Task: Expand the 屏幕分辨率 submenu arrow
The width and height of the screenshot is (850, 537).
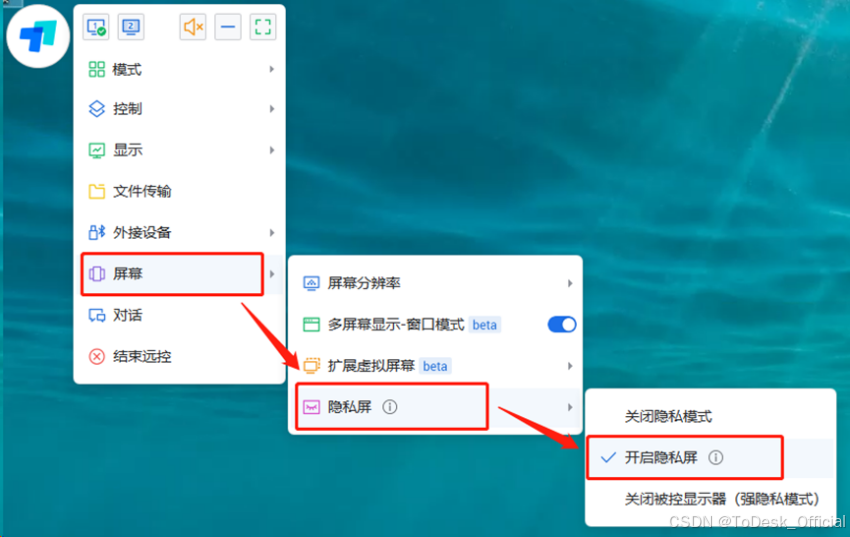Action: click(570, 283)
